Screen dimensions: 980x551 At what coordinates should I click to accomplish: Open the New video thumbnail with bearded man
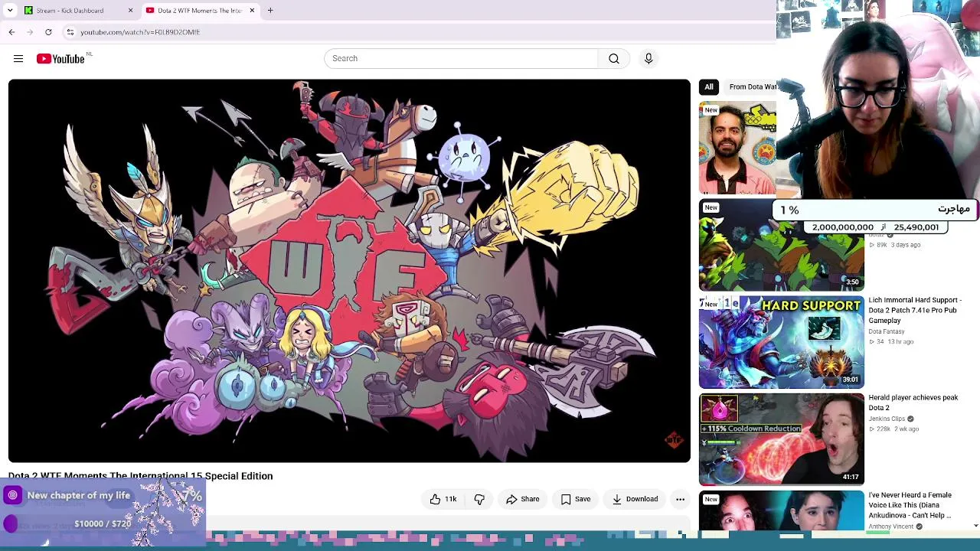737,148
